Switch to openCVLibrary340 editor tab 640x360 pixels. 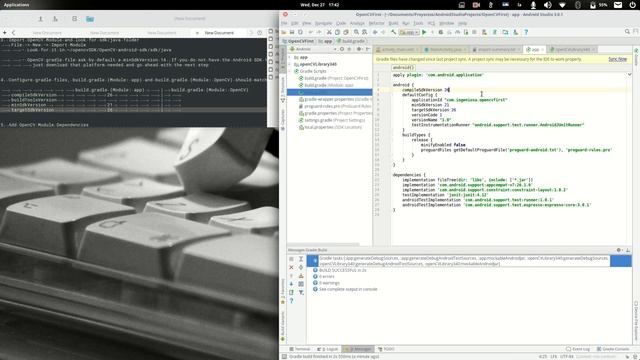572,49
